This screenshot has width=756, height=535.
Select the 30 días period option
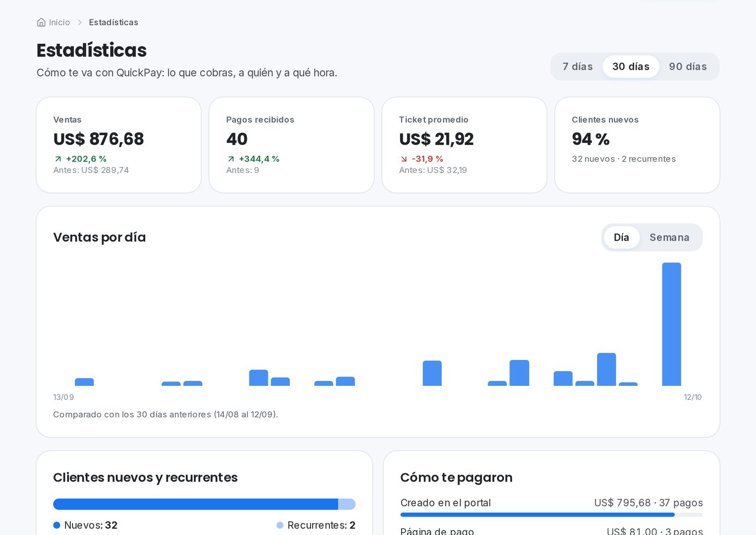pos(631,66)
